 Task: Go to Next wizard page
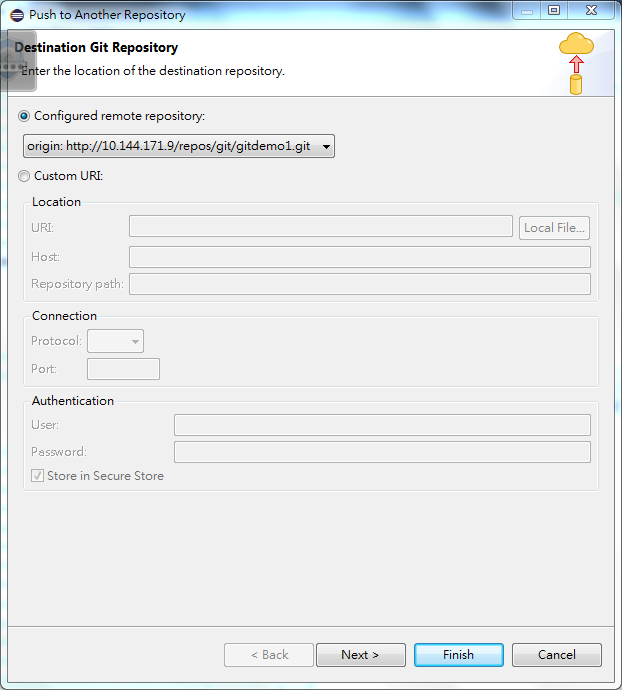click(361, 655)
